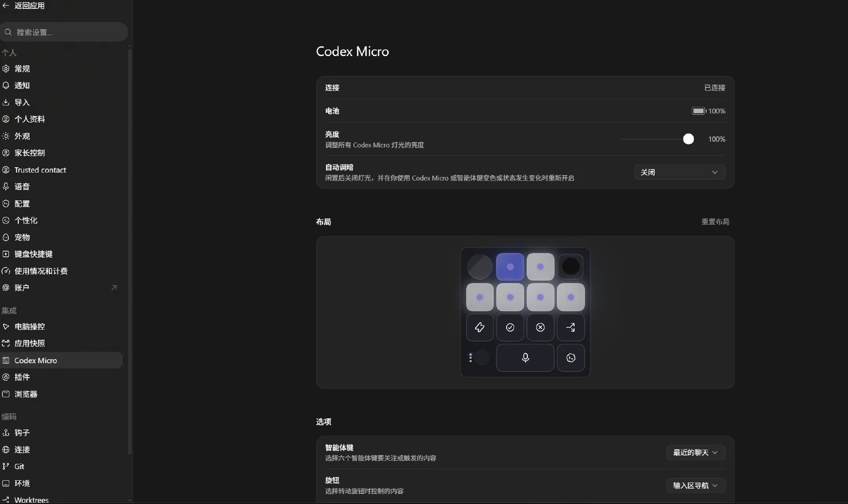Screen dimensions: 848x504
Task: Click the X cancel key
Action: (x=540, y=327)
